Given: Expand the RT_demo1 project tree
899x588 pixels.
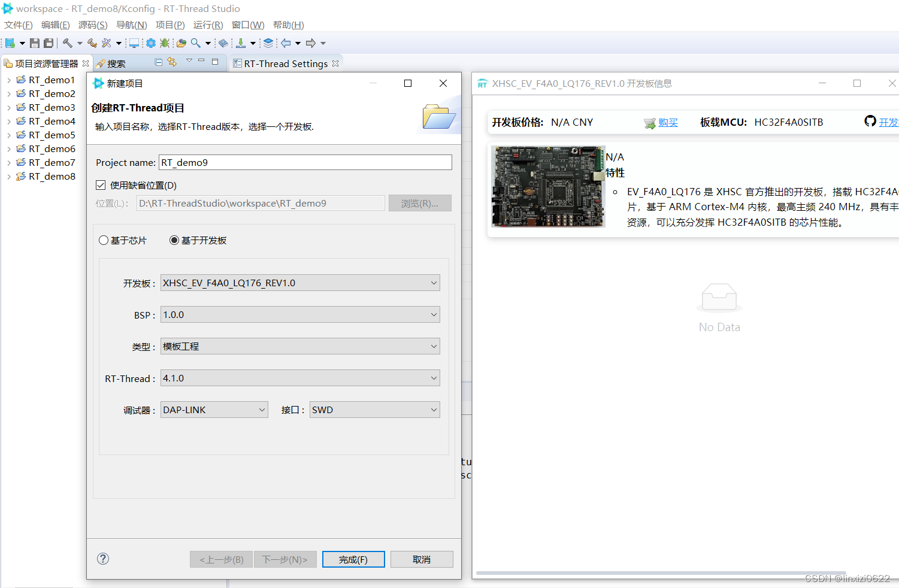Looking at the screenshot, I should (9, 80).
